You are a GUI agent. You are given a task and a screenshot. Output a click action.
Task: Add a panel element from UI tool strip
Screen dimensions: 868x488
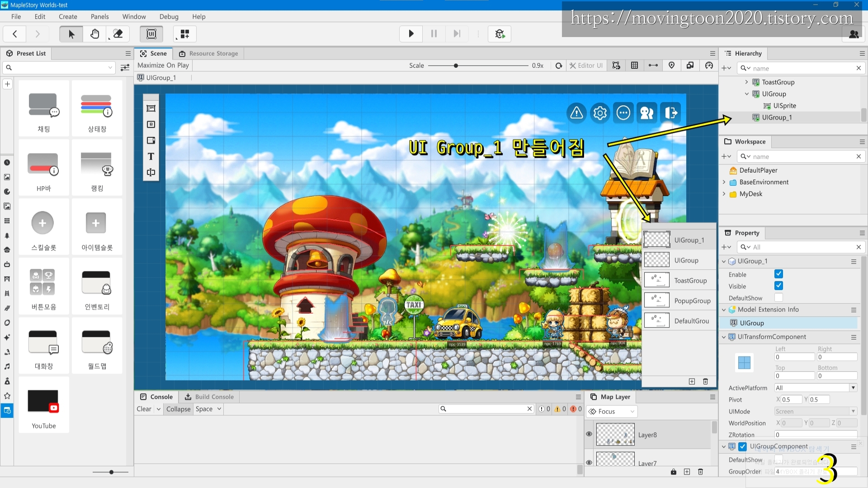tap(151, 108)
